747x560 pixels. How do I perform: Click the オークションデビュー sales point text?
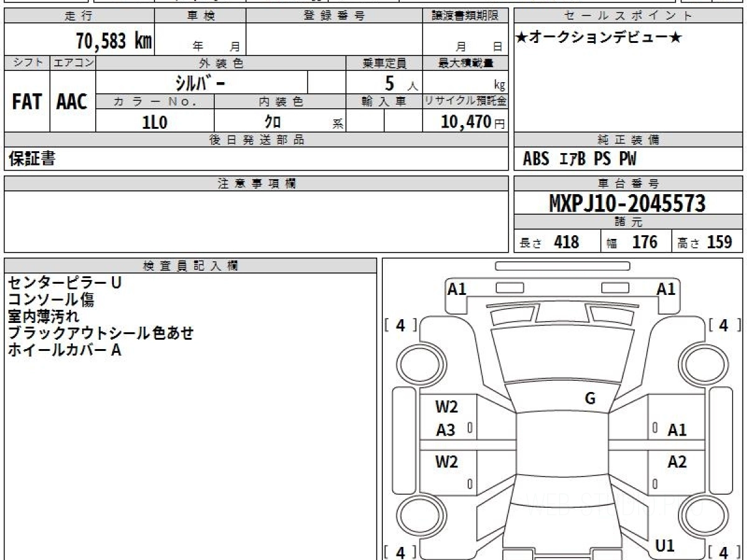click(599, 38)
